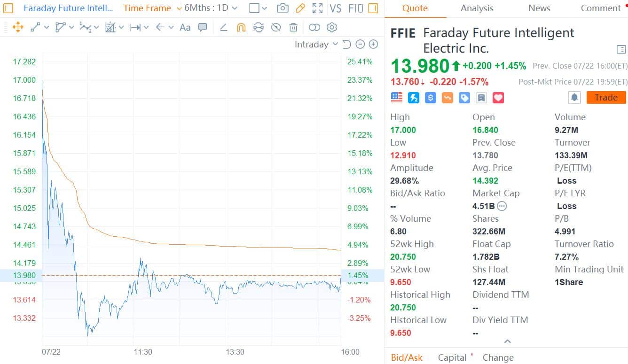Open chart settings gear icon
628x364 pixels.
coord(332,27)
